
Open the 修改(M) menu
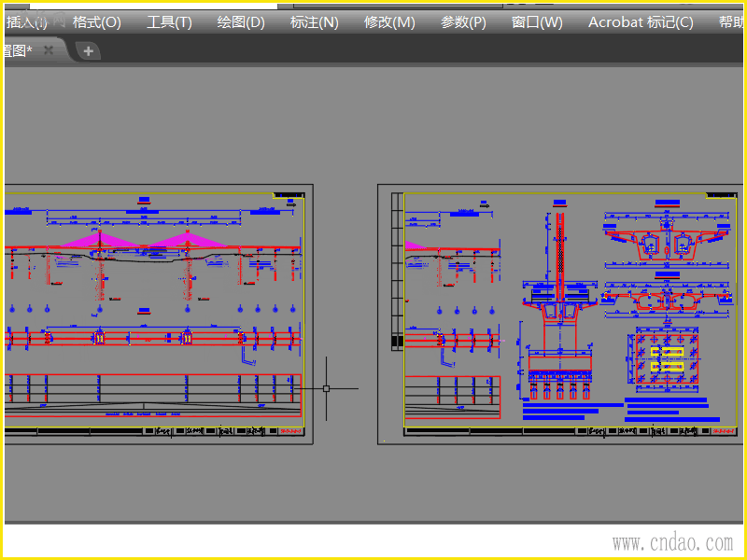pos(389,22)
